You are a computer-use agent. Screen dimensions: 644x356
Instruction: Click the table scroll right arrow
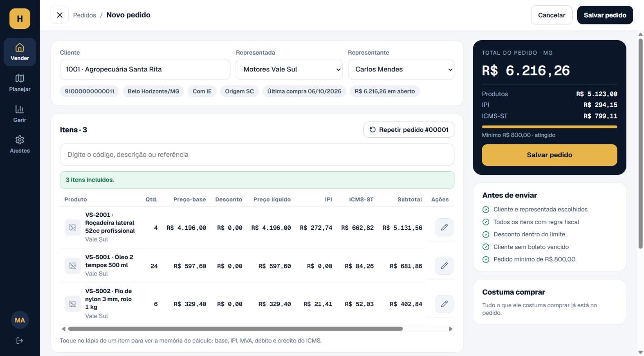point(450,329)
